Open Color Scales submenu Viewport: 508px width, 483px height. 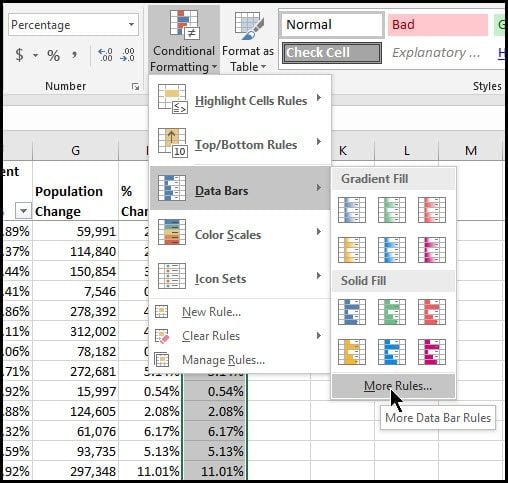(x=240, y=234)
